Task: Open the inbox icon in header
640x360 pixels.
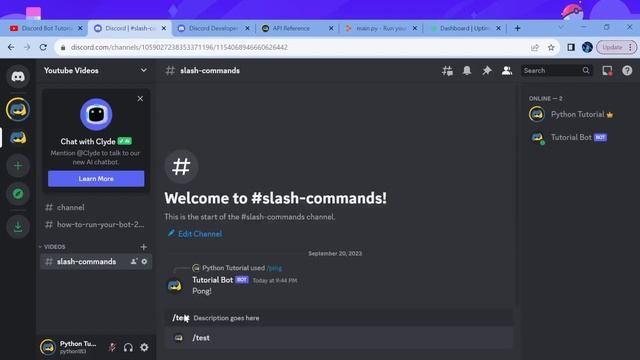Action: point(607,71)
